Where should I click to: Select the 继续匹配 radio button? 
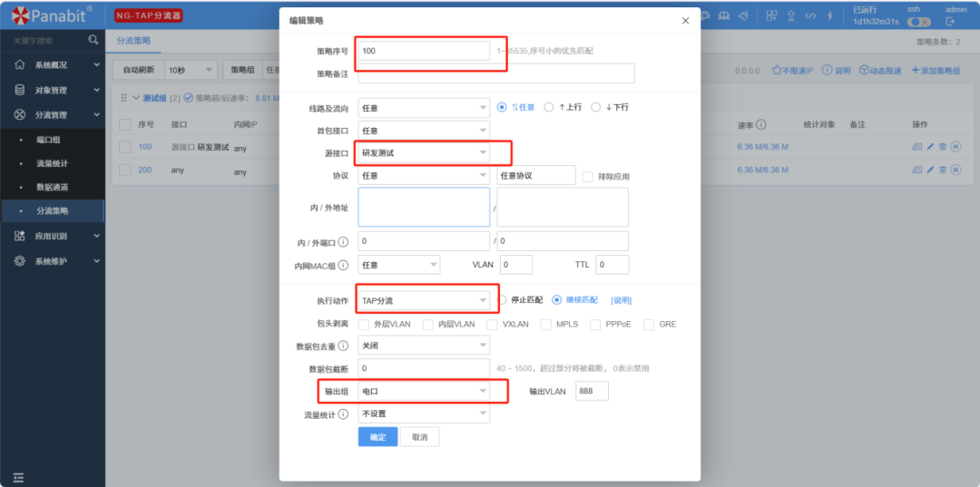[x=556, y=300]
